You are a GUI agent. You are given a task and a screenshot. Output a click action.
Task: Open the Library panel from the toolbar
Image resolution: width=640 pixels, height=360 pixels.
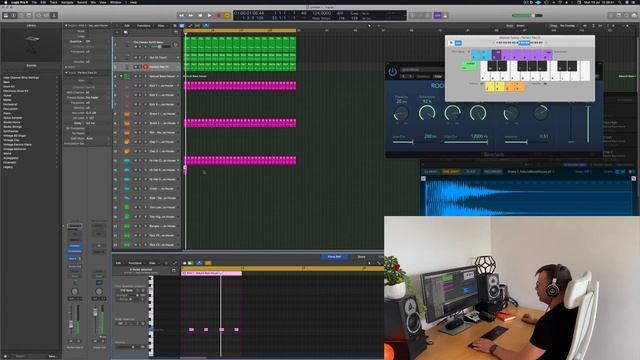pos(6,16)
